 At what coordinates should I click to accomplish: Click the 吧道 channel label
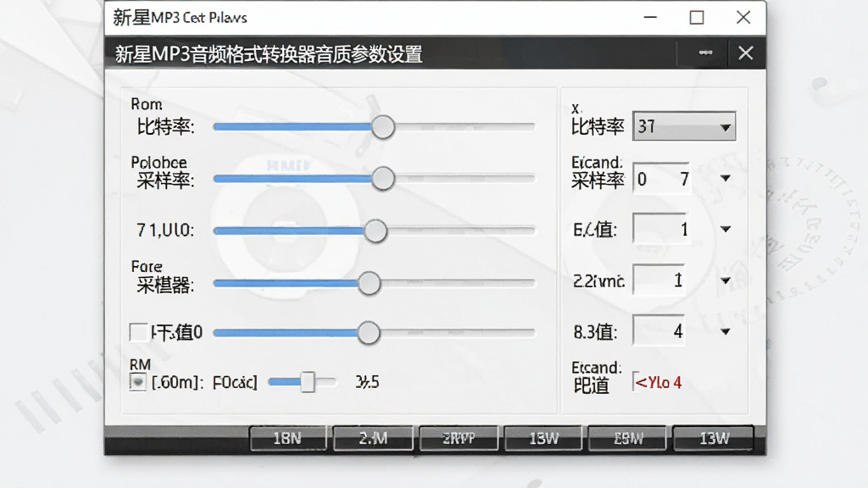coord(591,385)
